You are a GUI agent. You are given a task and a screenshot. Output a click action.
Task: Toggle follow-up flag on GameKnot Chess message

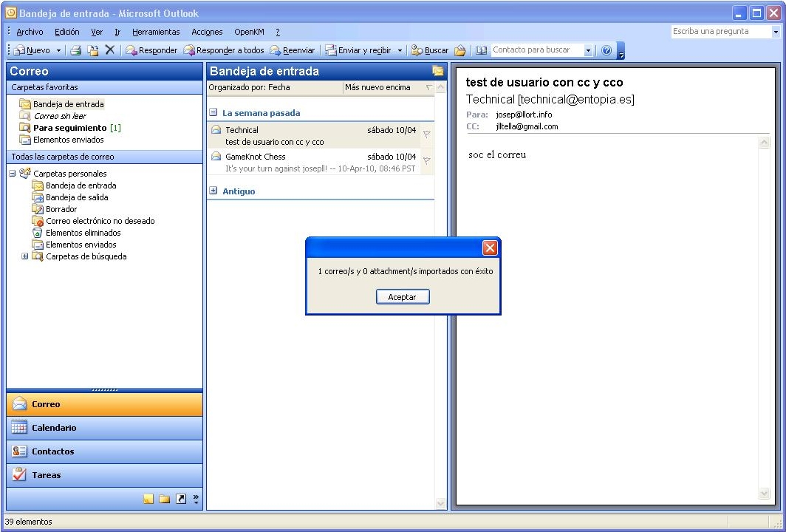(426, 161)
